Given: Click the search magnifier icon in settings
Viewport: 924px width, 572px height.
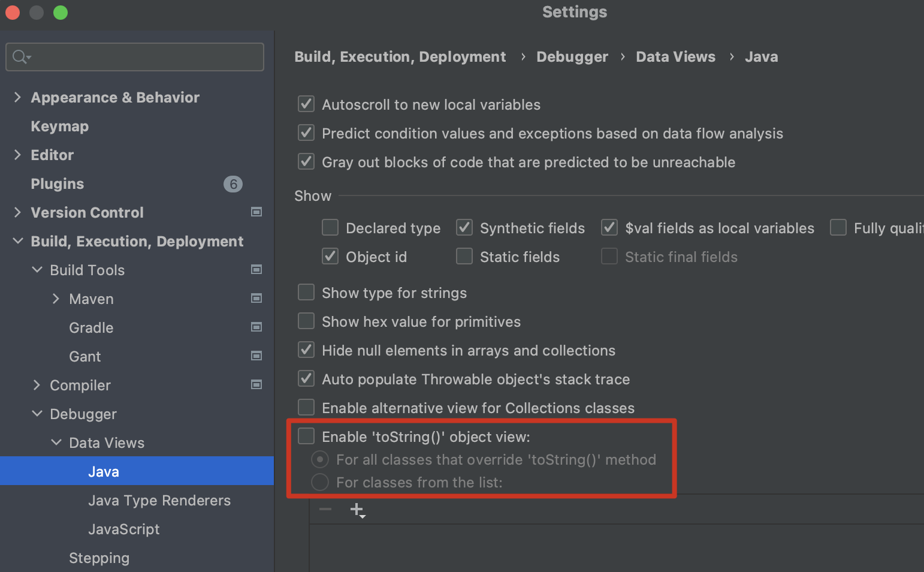Looking at the screenshot, I should (x=21, y=57).
